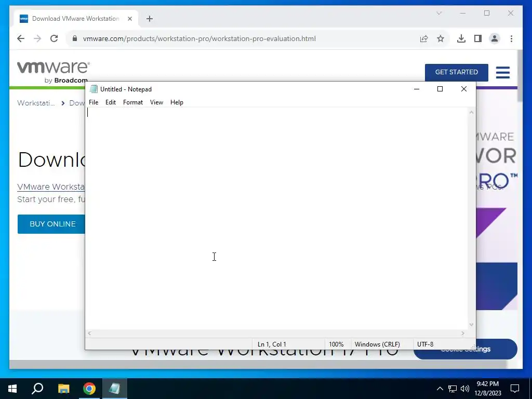Viewport: 532px width, 399px height.
Task: Click inside the Notepad text area
Action: (276, 218)
